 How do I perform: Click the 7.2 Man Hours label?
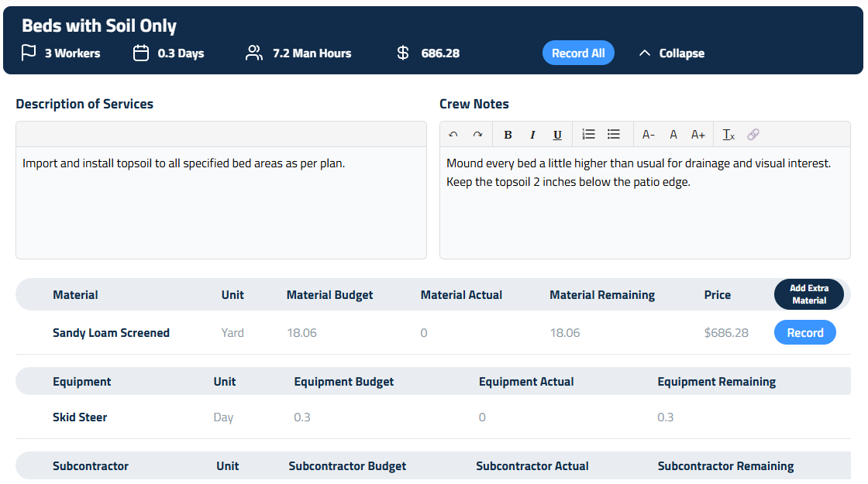[x=312, y=53]
